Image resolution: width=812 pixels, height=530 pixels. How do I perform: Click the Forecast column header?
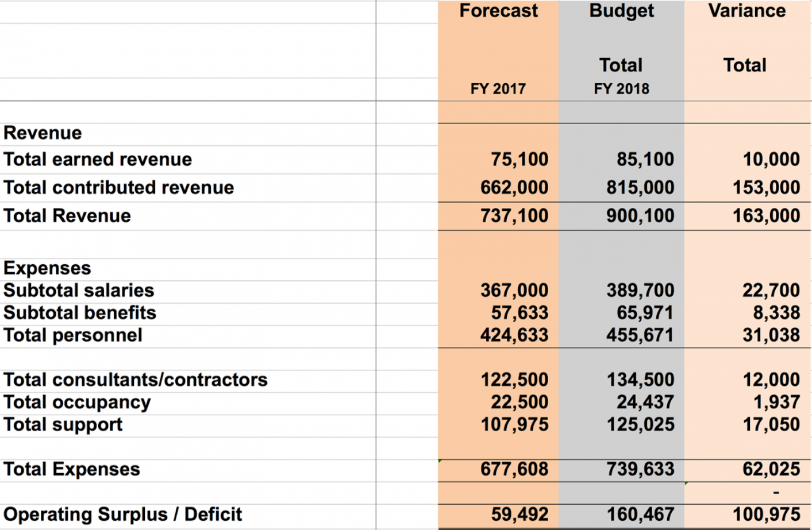click(498, 11)
